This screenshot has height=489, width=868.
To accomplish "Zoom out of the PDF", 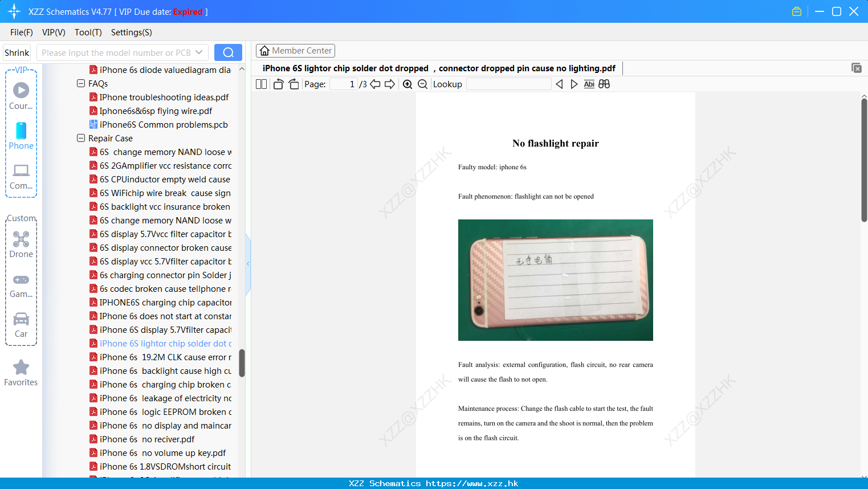I will tap(422, 84).
